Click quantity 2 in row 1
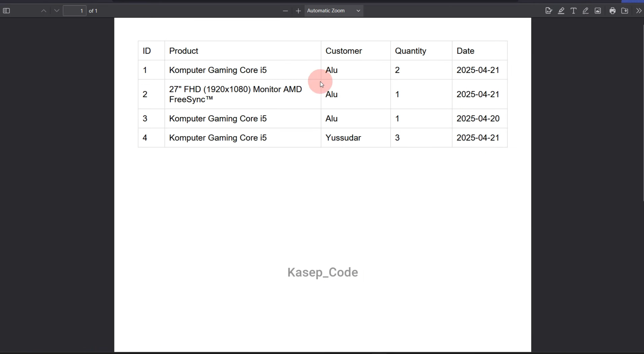 [x=397, y=70]
